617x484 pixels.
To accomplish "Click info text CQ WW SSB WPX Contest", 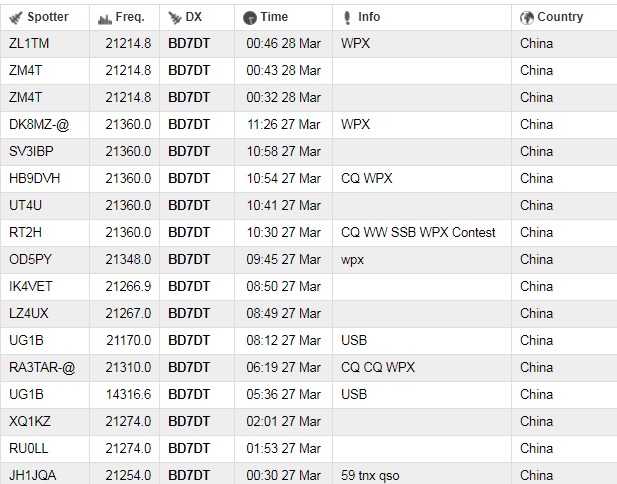I will click(418, 232).
